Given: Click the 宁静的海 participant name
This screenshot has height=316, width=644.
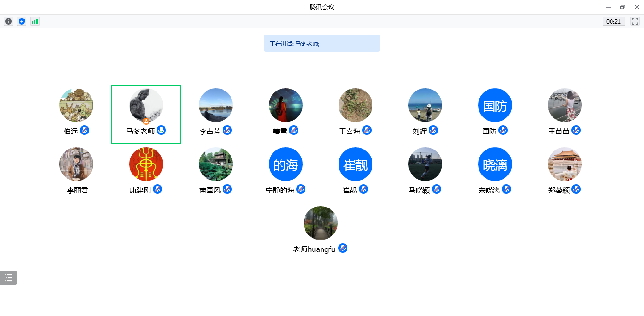Looking at the screenshot, I should pyautogui.click(x=280, y=191).
